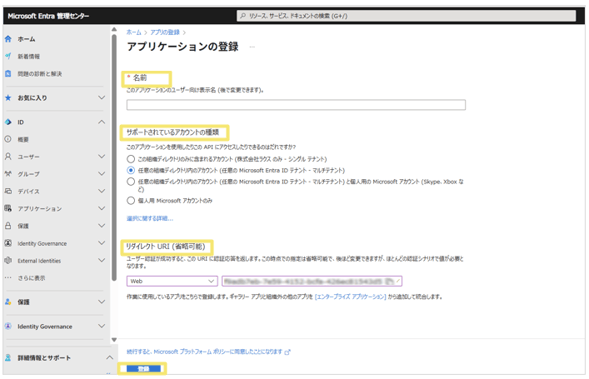Open External Identities menu item
The image size is (589, 379).
click(39, 261)
